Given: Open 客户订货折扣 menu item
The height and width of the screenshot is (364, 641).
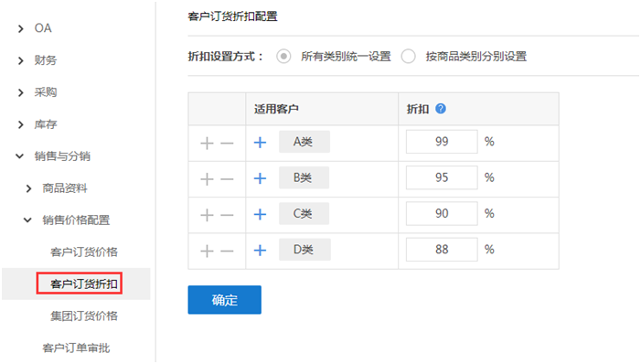Looking at the screenshot, I should point(84,284).
